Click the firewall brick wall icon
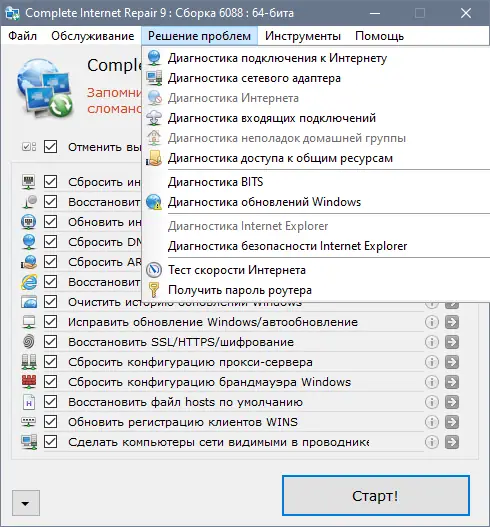Viewport: 490px width, 527px height. [x=29, y=381]
